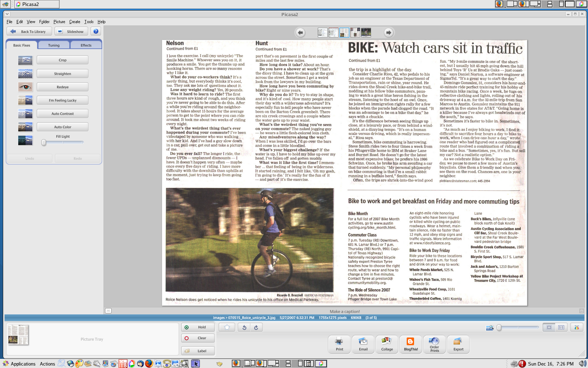Click the propeller beanie hat icon
The height and width of the screenshot is (368, 588).
[576, 327]
